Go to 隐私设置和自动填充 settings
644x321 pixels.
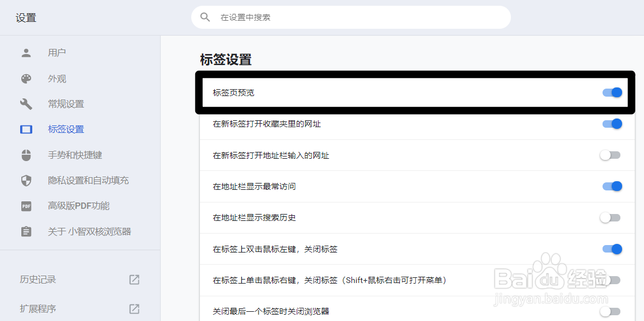click(x=88, y=181)
